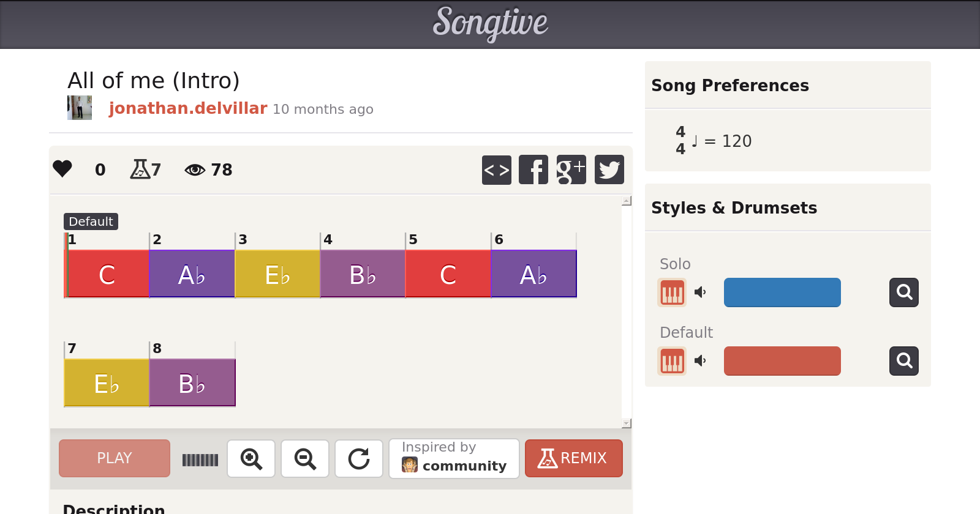Open jonathan.delvillar profile link
Screen dimensions: 980x514
point(188,108)
